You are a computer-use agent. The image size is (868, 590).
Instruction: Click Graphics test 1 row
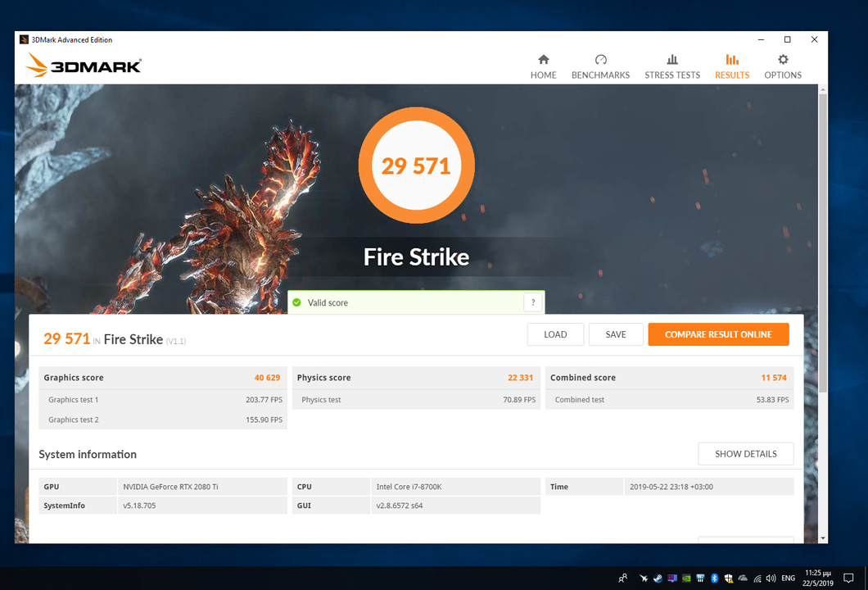163,399
